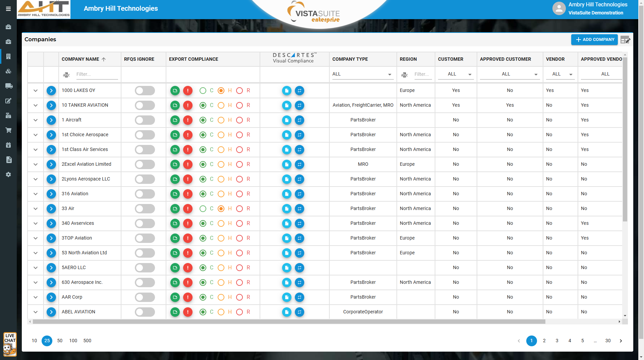Open the grid layout edit icon
The height and width of the screenshot is (360, 644).
tap(625, 40)
